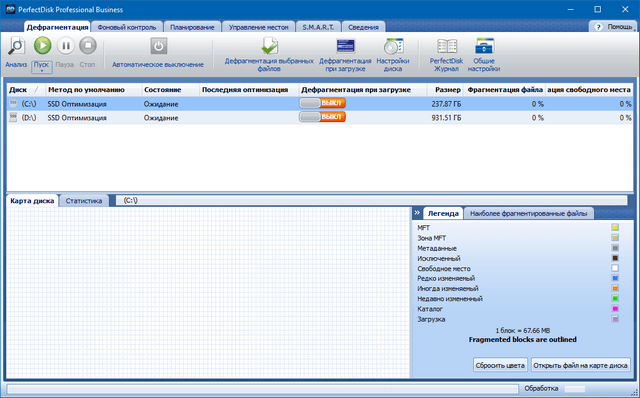Open PerfectDisk Журнал icon
This screenshot has height=398, width=640.
[x=447, y=46]
